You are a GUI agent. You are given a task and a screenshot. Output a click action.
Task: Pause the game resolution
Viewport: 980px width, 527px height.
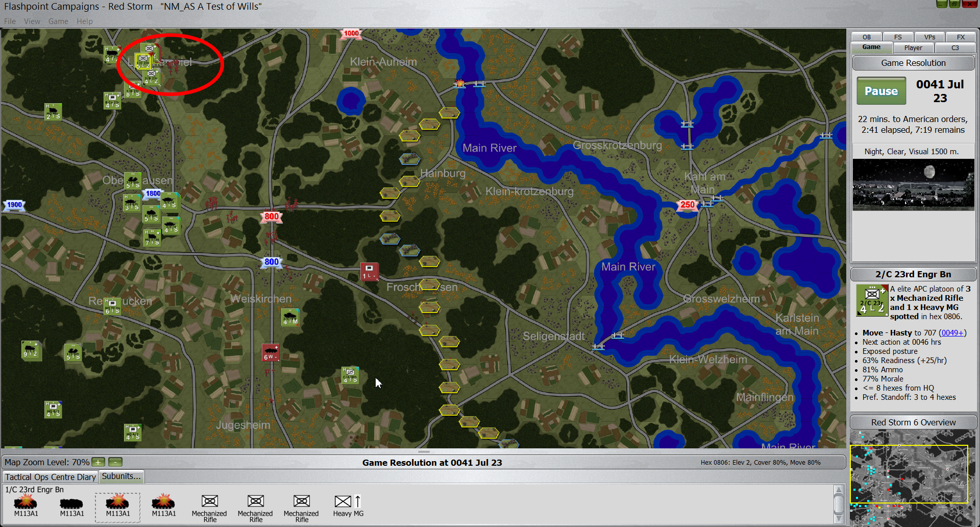[x=881, y=91]
